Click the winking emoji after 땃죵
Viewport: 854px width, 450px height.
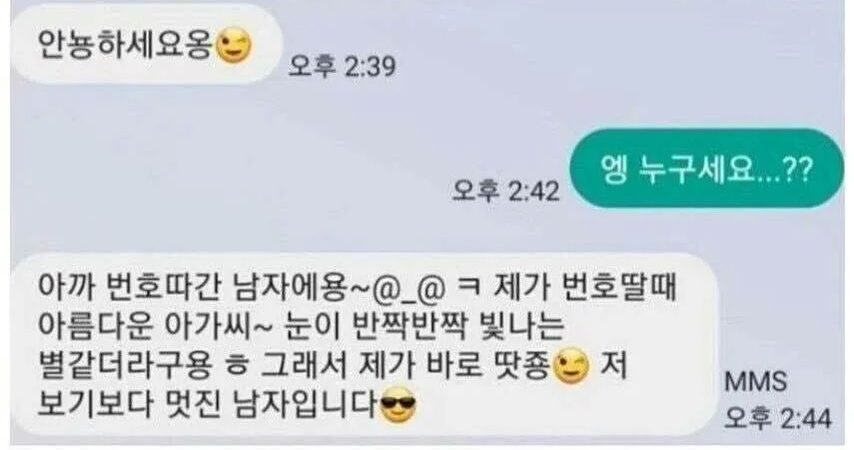pyautogui.click(x=571, y=368)
